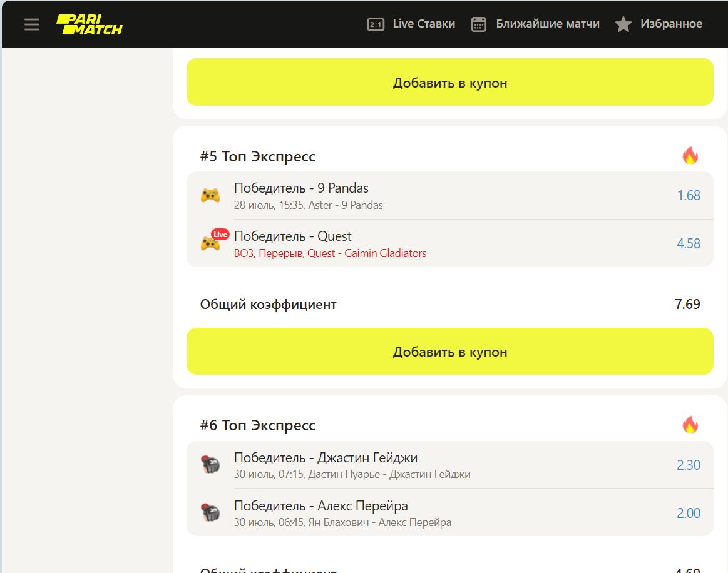Click Общий коэффициент label in #5 card

pos(269,305)
